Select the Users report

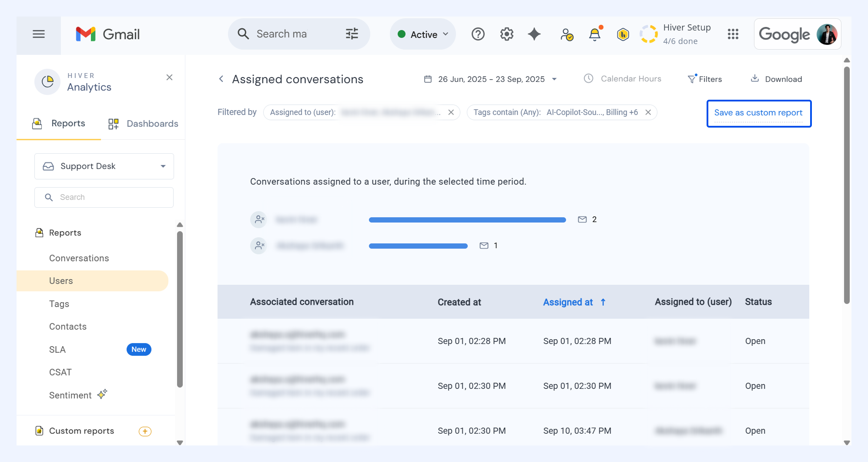tap(92, 281)
